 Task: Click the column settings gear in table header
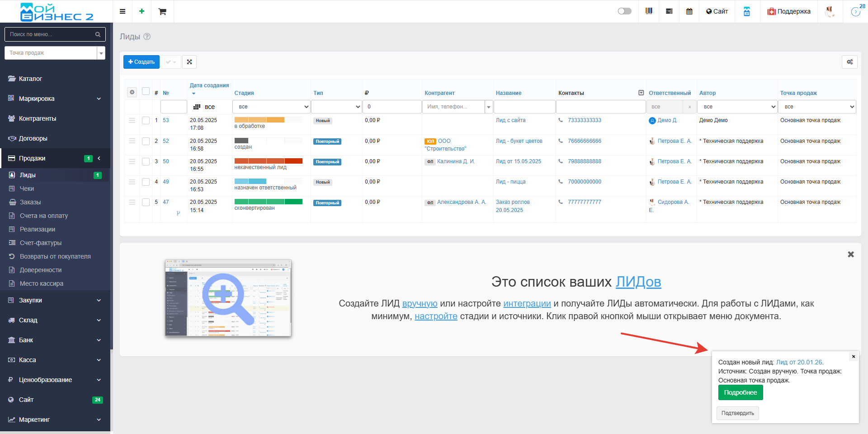(x=132, y=92)
